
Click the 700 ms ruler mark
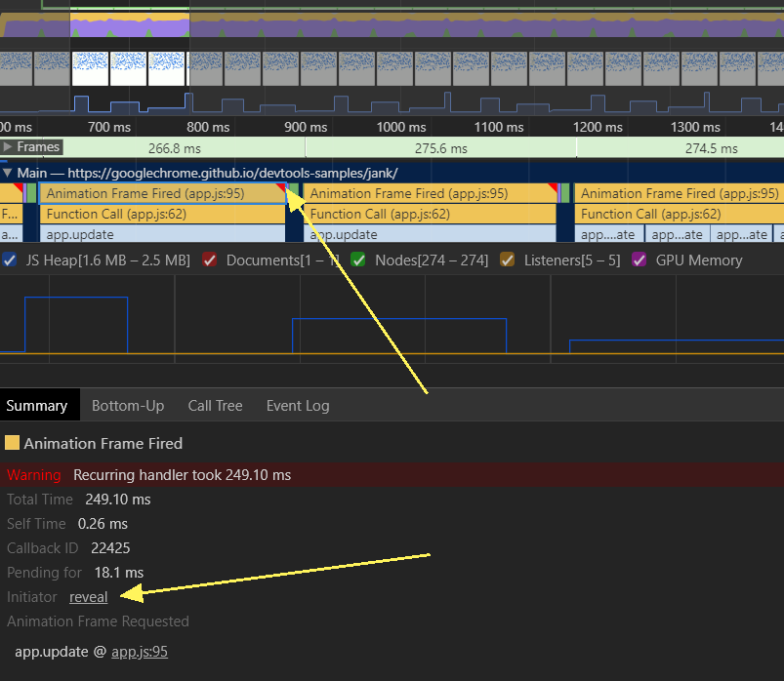pos(109,127)
